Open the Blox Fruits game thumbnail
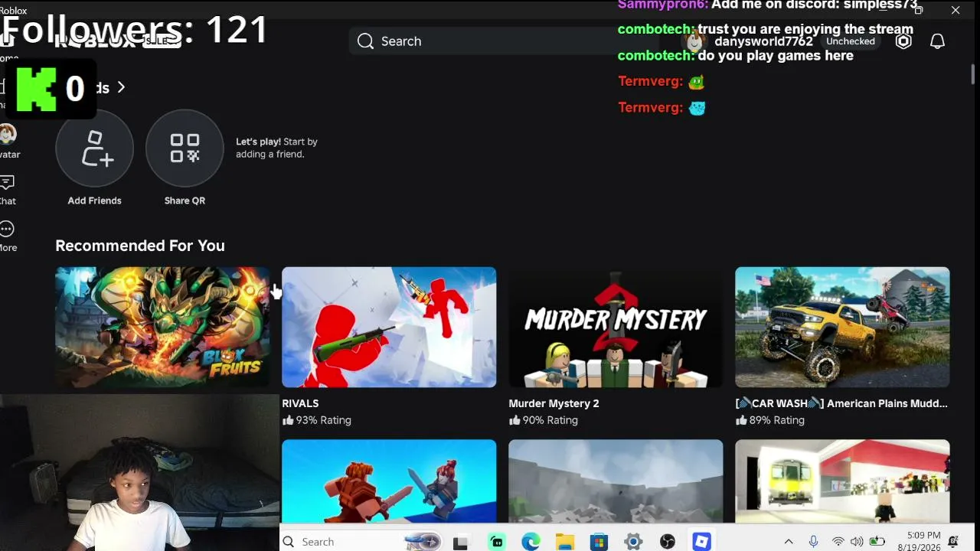 [162, 327]
